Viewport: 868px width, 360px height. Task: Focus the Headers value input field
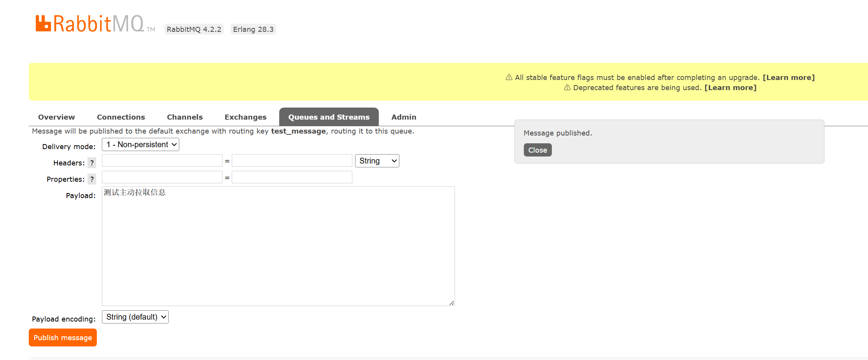(292, 160)
